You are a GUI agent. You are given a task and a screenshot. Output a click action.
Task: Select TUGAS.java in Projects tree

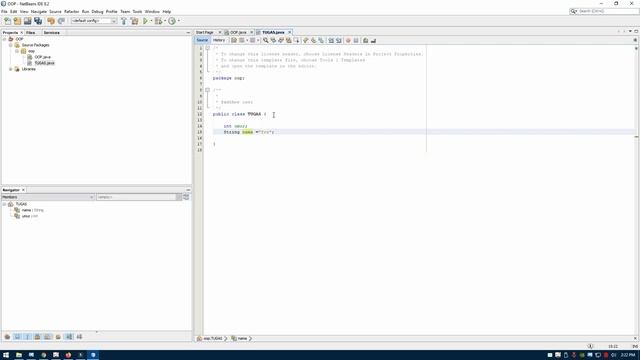pyautogui.click(x=44, y=63)
